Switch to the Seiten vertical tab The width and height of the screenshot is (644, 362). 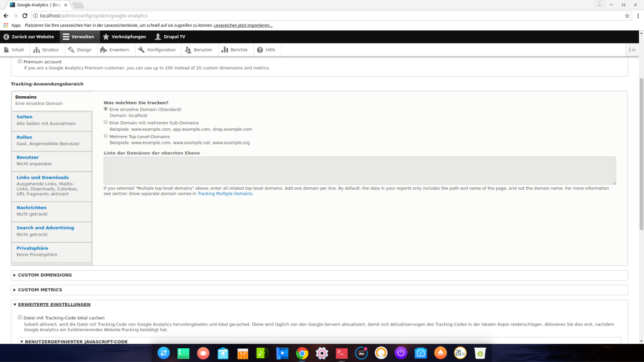[25, 117]
